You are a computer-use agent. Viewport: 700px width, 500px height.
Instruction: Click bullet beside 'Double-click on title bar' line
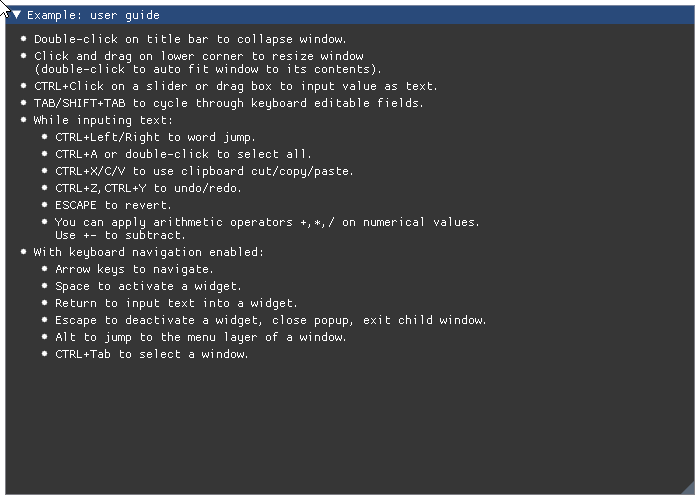(x=24, y=38)
